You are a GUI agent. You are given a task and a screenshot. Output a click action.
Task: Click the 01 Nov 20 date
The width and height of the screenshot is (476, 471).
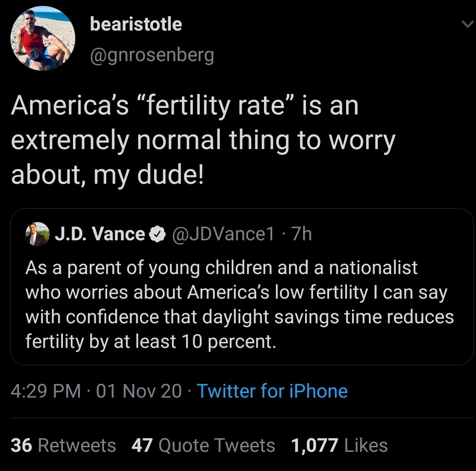coord(139,391)
